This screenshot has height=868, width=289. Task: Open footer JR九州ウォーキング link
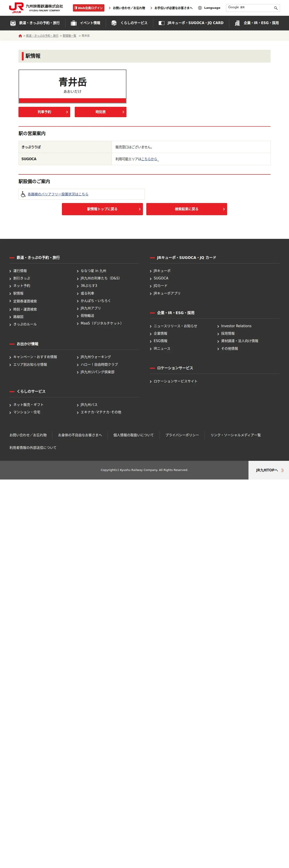tap(96, 357)
